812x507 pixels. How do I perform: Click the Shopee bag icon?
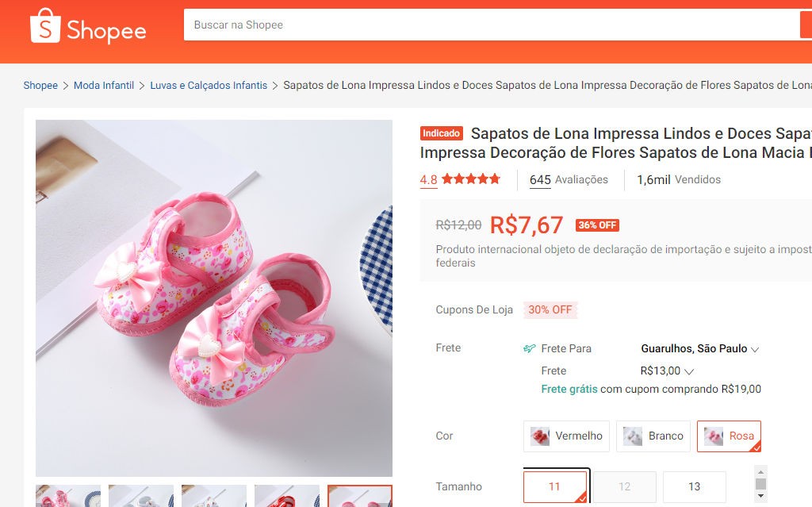44,26
